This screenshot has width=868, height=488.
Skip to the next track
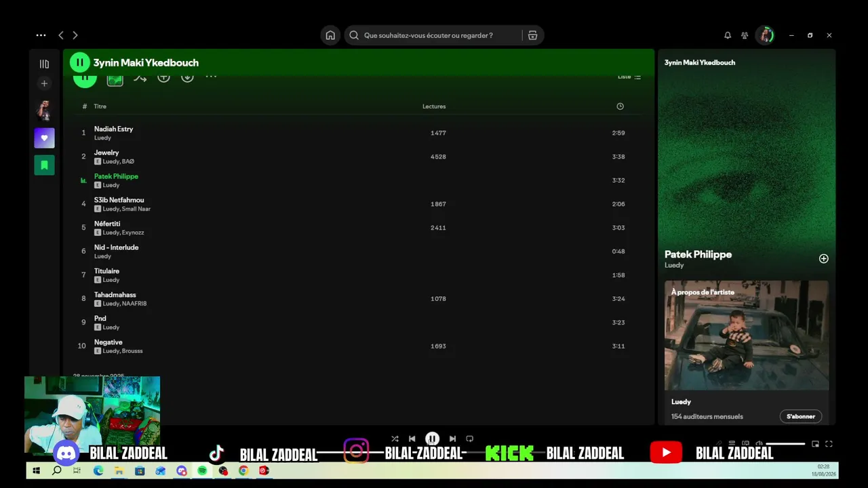tap(452, 439)
